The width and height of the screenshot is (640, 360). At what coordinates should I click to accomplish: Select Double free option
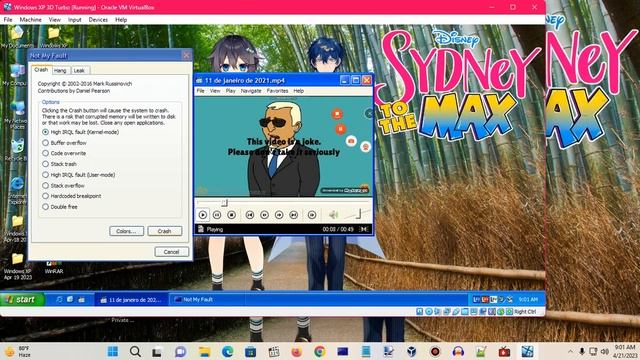click(x=60, y=207)
